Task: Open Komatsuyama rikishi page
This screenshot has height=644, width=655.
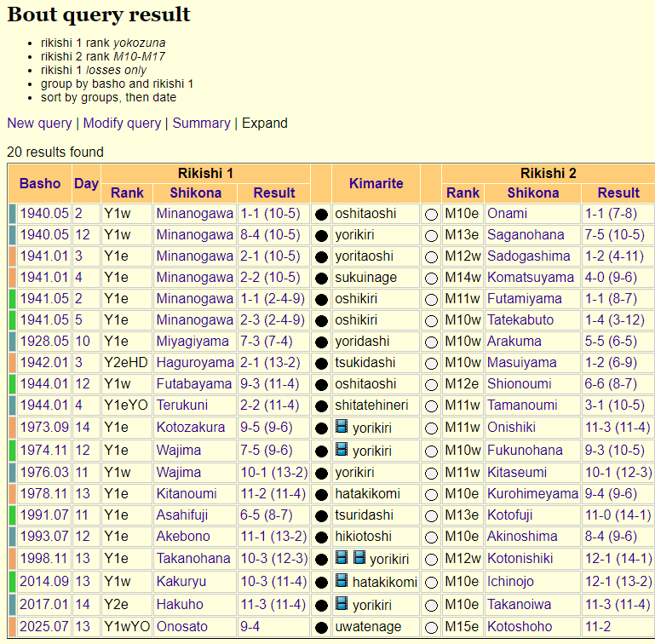Action: click(531, 278)
